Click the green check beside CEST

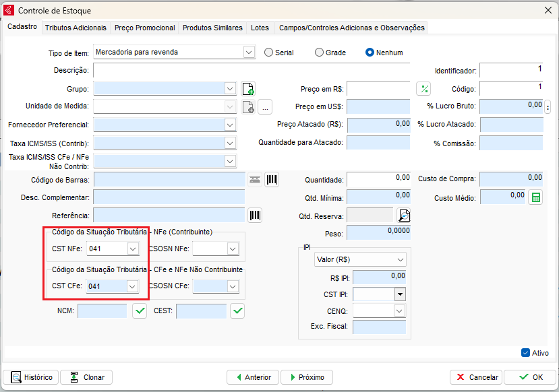tap(237, 311)
